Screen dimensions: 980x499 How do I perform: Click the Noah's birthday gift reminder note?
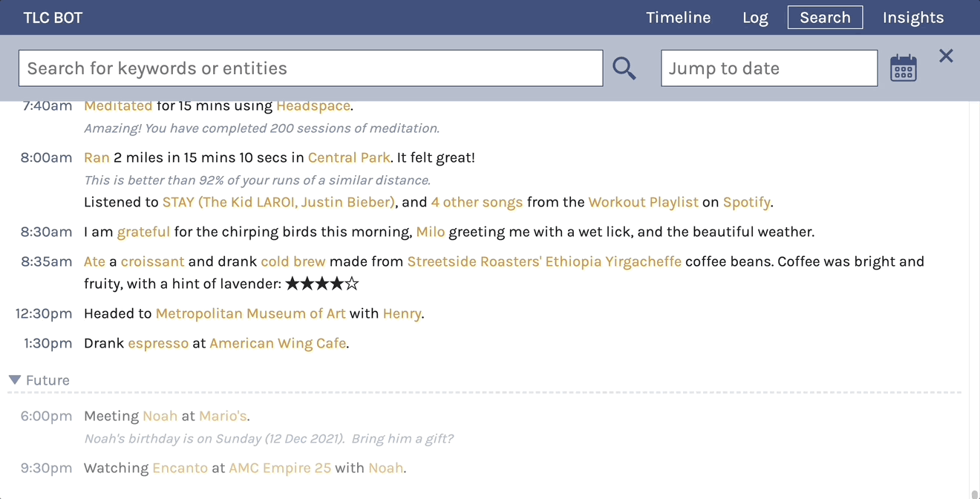[x=269, y=439]
